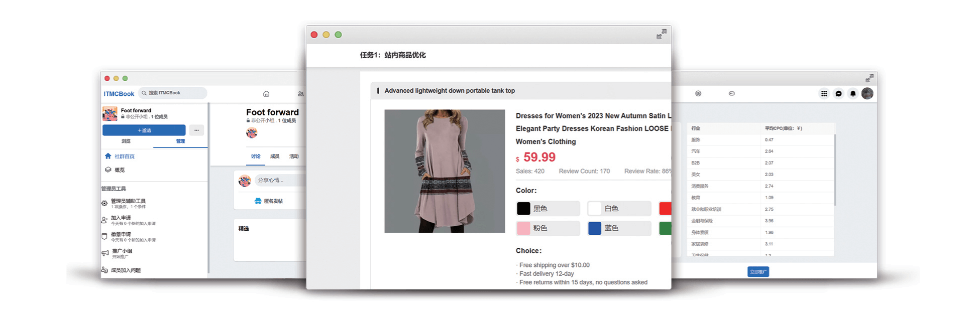
Task: Click the 59.99 price text
Action: [539, 157]
